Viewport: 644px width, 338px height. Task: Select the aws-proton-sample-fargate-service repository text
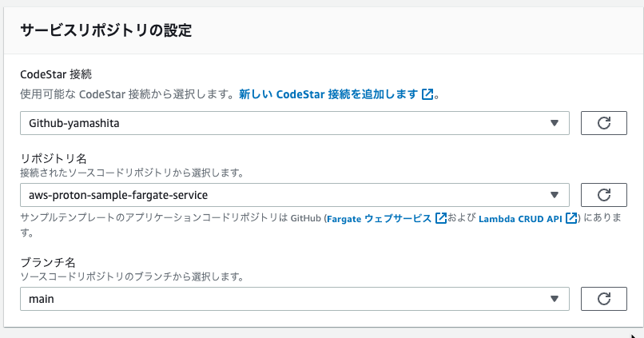118,195
